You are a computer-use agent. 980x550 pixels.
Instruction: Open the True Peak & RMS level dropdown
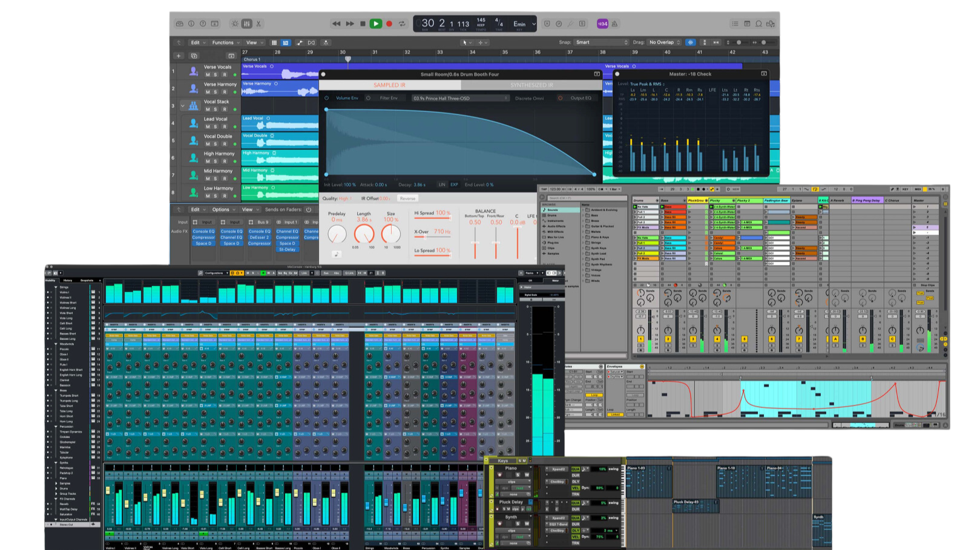(x=648, y=84)
